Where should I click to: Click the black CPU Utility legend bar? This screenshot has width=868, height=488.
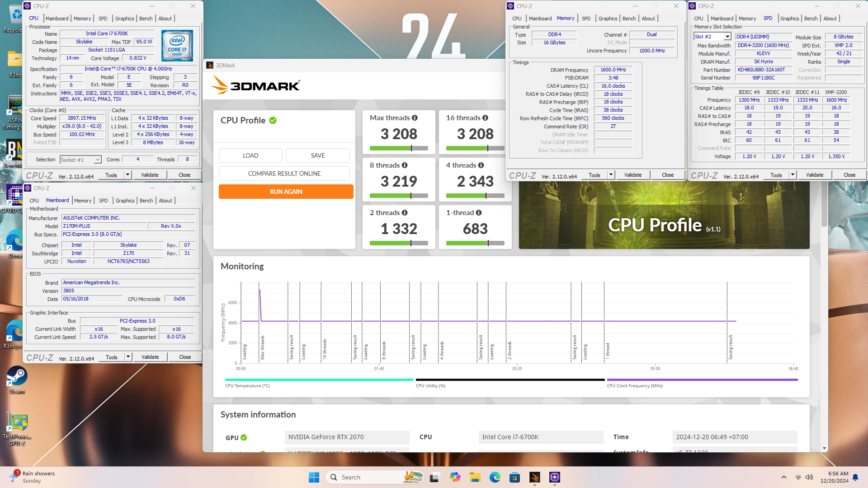pyautogui.click(x=510, y=380)
